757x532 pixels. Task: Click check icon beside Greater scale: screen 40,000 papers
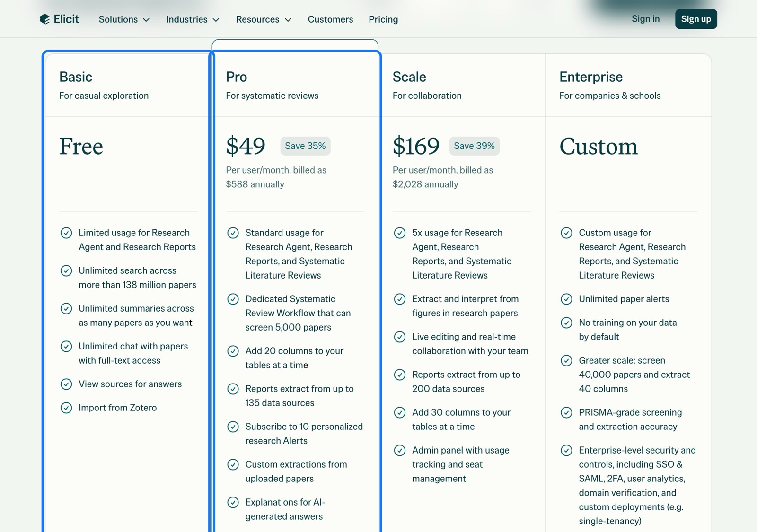(566, 360)
